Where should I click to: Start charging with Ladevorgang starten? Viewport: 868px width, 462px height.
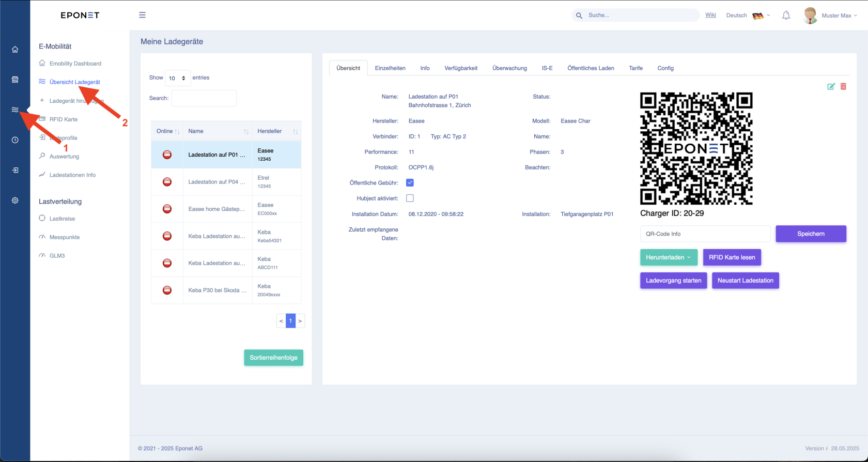pyautogui.click(x=673, y=281)
